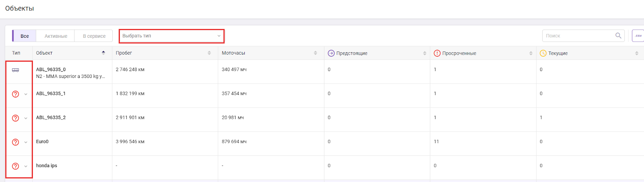
Task: Click the bus type icon for ABL_96335_0
Action: coord(15,70)
